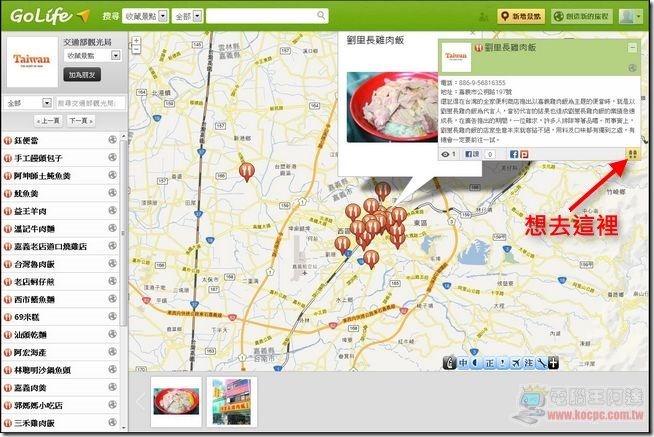Click globe icon beside 三禾雞肉飯
This screenshot has height=437, width=654.
tap(112, 422)
